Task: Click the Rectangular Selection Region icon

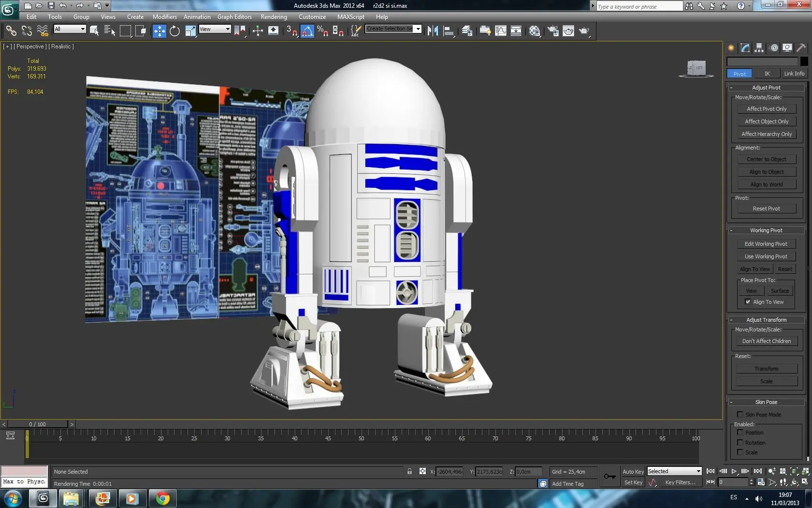Action: tap(125, 31)
